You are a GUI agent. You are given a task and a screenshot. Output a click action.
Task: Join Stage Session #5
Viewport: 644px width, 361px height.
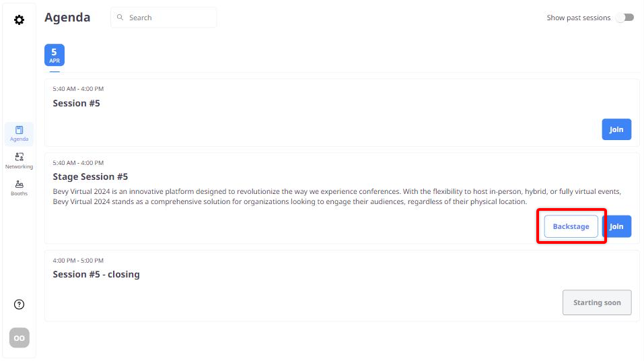click(x=616, y=226)
